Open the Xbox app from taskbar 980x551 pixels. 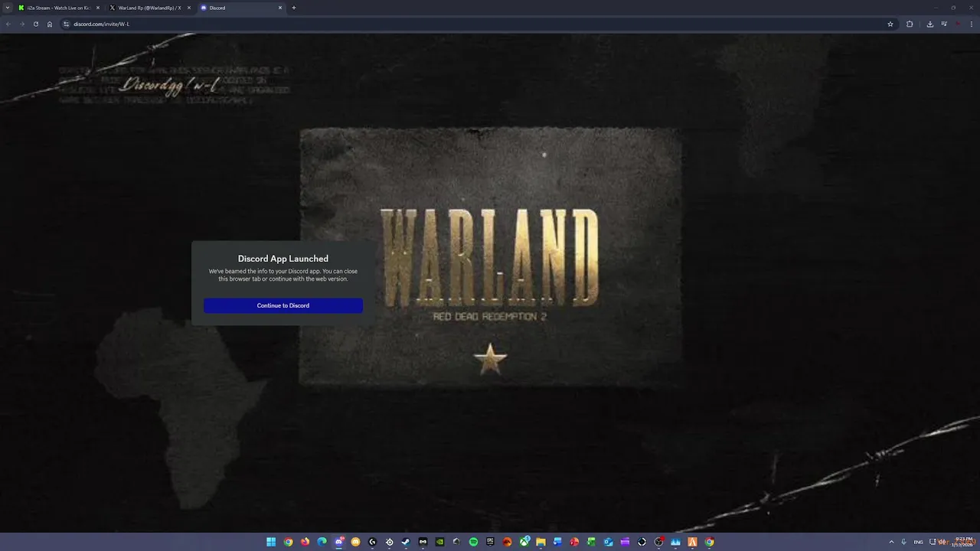pyautogui.click(x=524, y=542)
